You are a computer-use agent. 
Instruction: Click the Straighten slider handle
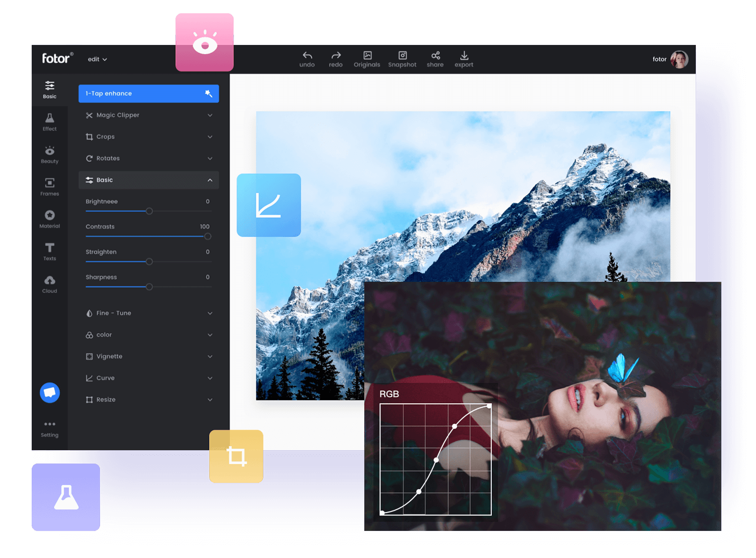[x=149, y=262]
